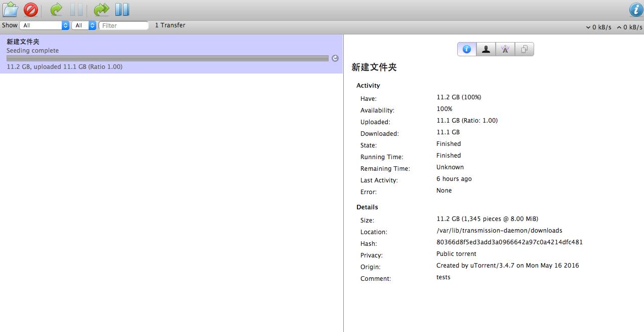644x332 pixels.
Task: Pause the selected torrent
Action: pos(76,9)
